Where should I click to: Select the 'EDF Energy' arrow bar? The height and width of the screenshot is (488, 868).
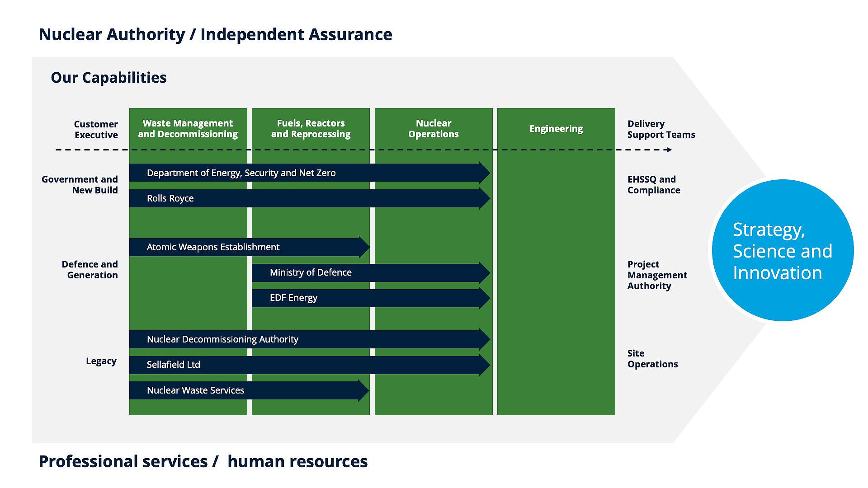371,298
